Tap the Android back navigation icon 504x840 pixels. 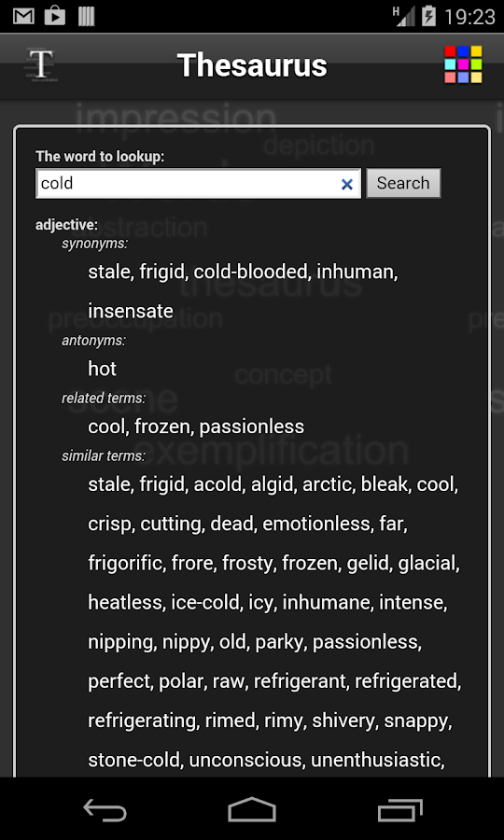click(105, 809)
